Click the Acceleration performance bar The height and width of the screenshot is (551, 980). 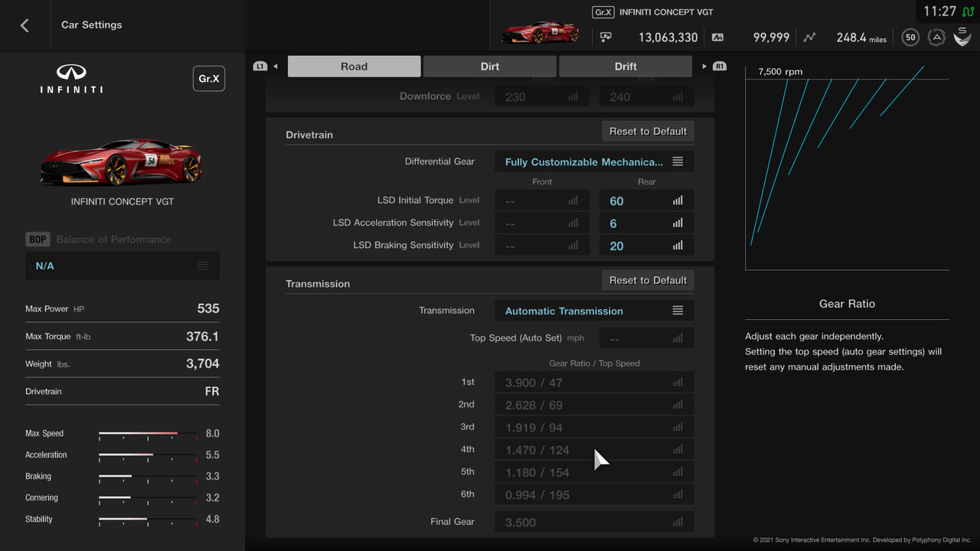point(148,455)
